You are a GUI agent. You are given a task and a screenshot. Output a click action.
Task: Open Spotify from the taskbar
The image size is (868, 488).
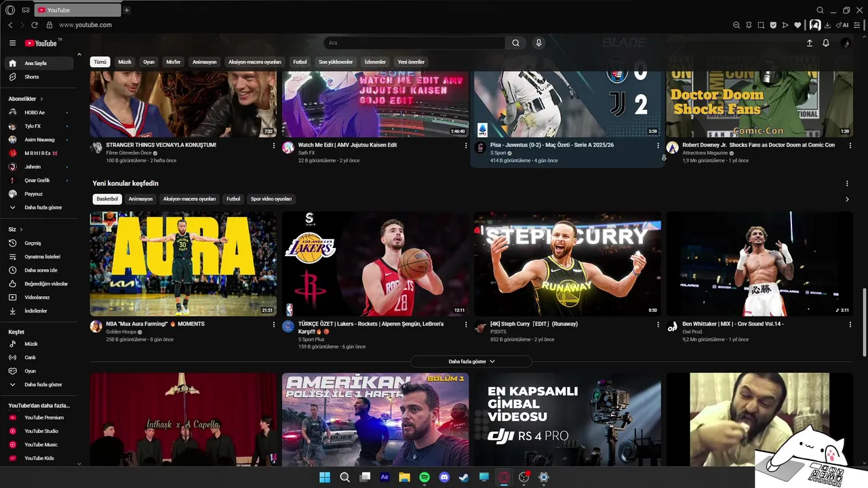point(424,477)
